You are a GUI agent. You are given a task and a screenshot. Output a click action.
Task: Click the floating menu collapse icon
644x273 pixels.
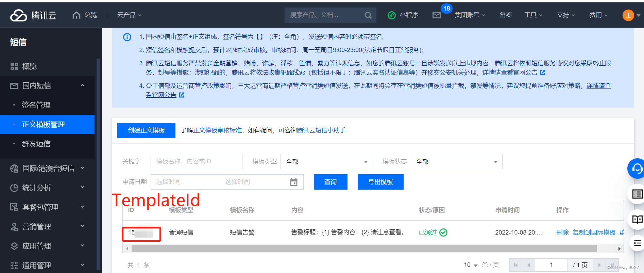(x=637, y=243)
